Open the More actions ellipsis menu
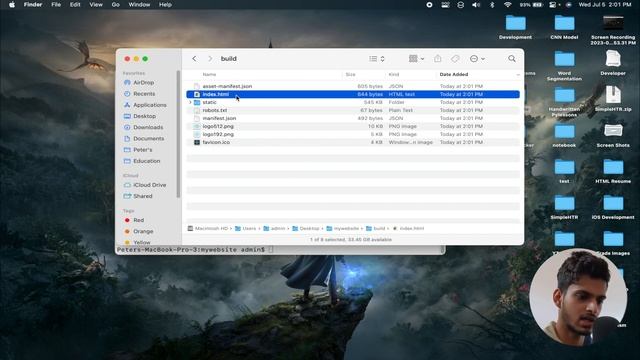 pyautogui.click(x=477, y=59)
